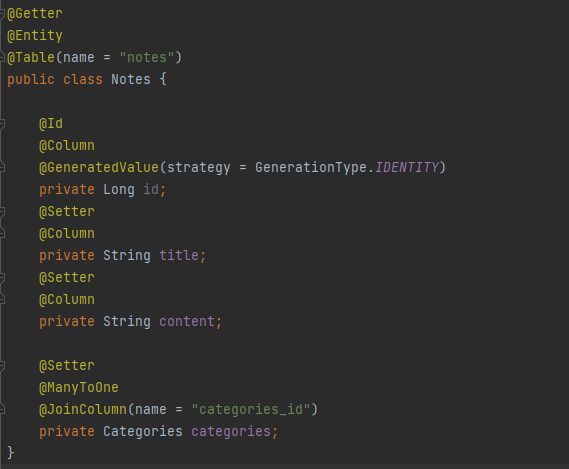Image resolution: width=569 pixels, height=469 pixels.
Task: Click the closing brace of the class
Action: coord(11,453)
